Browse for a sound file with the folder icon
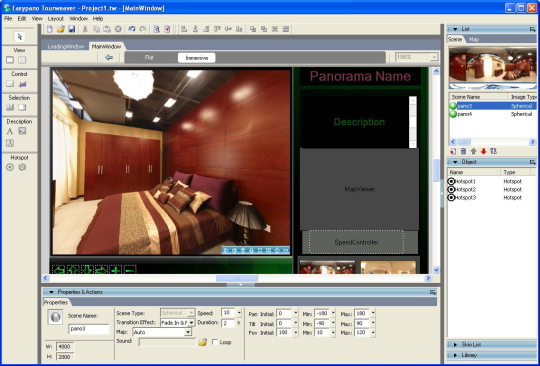This screenshot has width=540, height=366. tap(203, 342)
